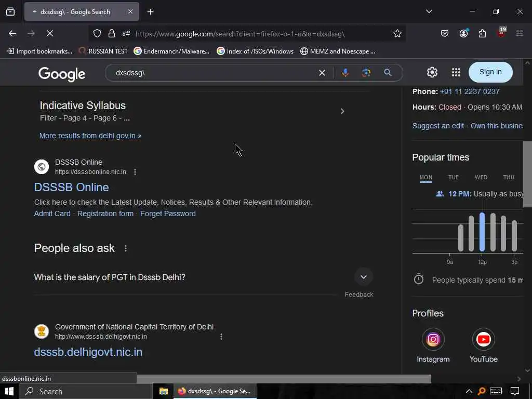
Task: Expand Indicative Syllabus result arrow
Action: (342, 111)
